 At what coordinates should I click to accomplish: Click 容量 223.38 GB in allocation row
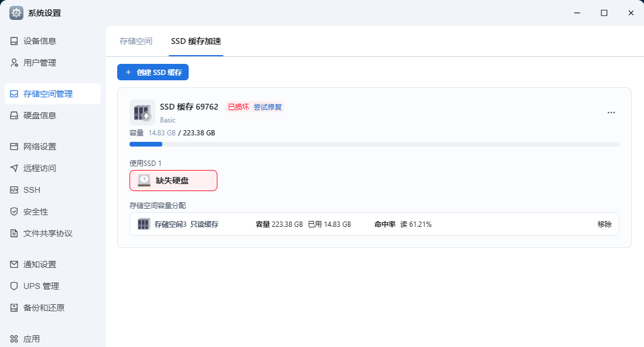(x=280, y=224)
